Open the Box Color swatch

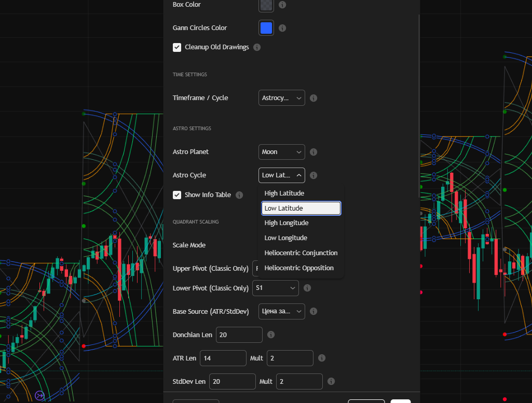tap(266, 5)
